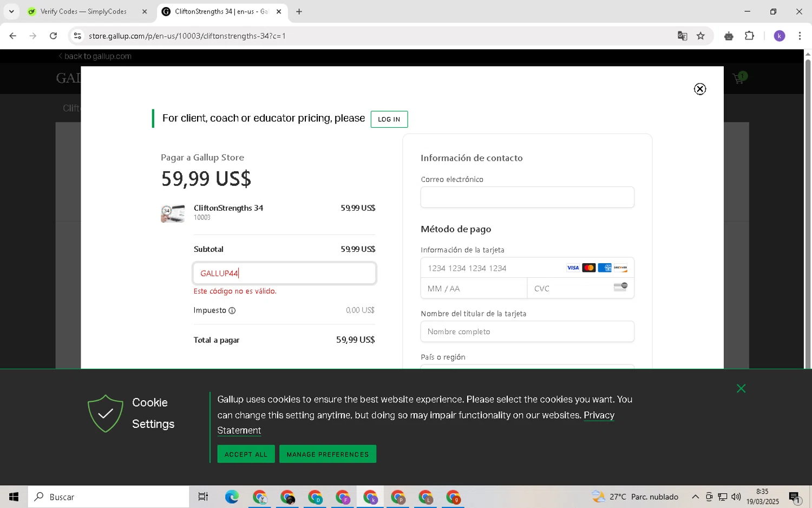Click the CVC field
This screenshot has width=812, height=508.
[x=580, y=288]
